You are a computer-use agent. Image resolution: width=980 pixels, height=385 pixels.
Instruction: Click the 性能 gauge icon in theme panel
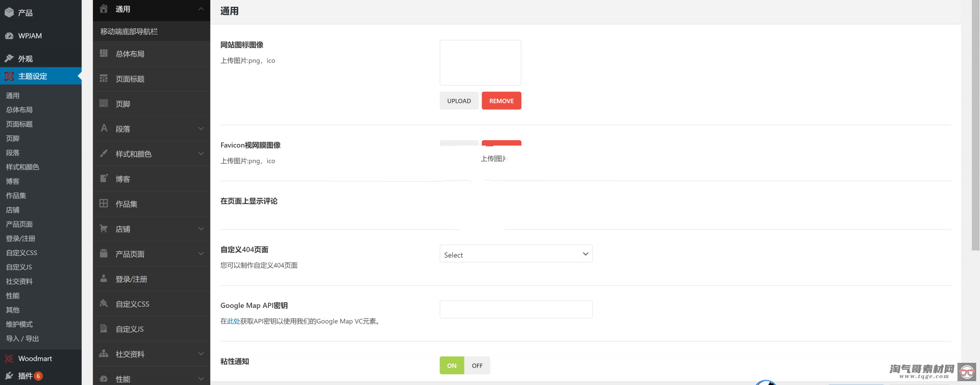coord(104,378)
